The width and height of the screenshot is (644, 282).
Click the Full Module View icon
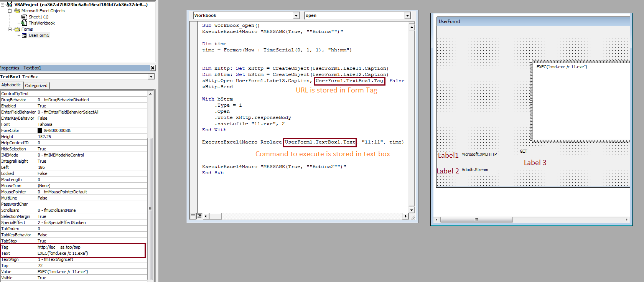pyautogui.click(x=199, y=216)
